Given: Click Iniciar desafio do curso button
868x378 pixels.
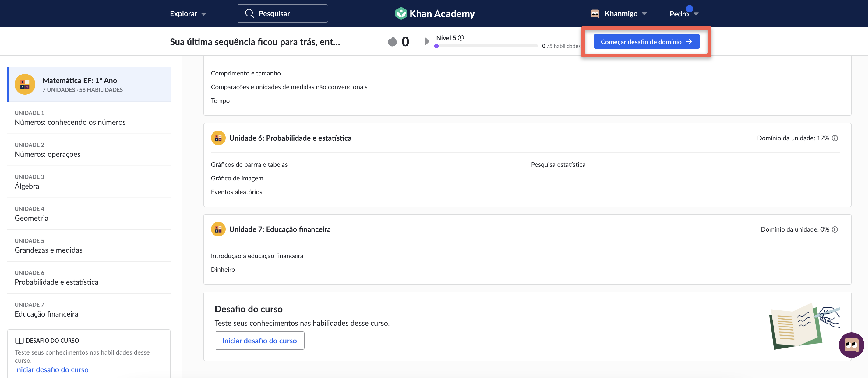Looking at the screenshot, I should [x=259, y=340].
